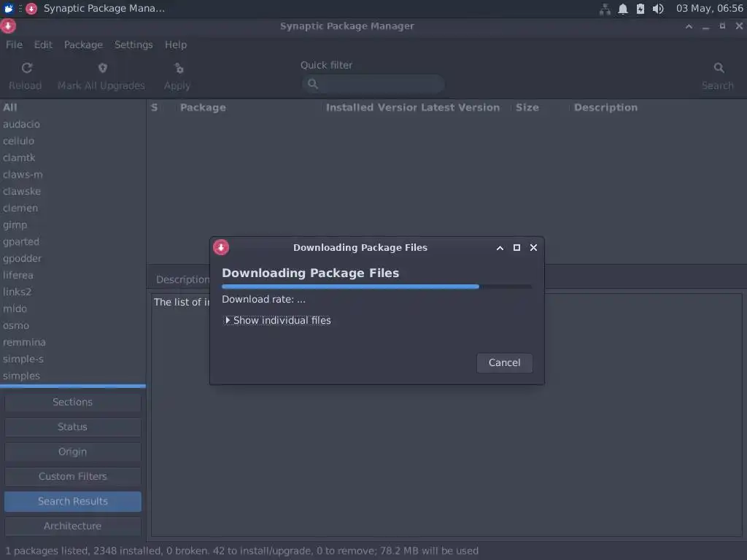Click the download progress bar
747x560 pixels.
[377, 287]
